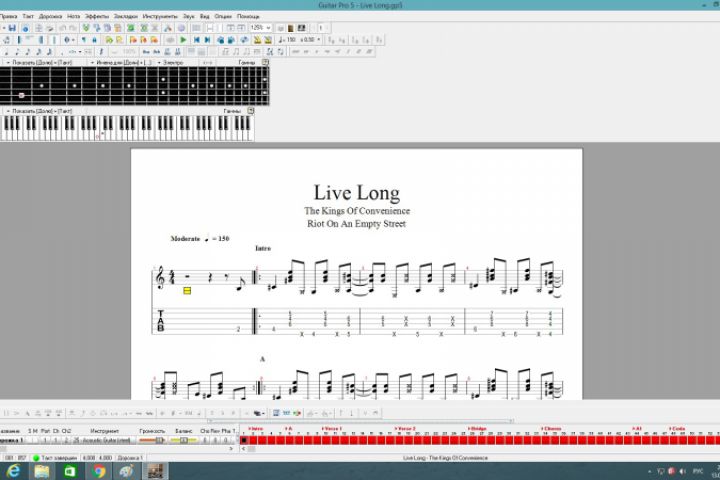Click the lock icon in second toolbar
Screen dimensions: 720x480
tap(94, 40)
